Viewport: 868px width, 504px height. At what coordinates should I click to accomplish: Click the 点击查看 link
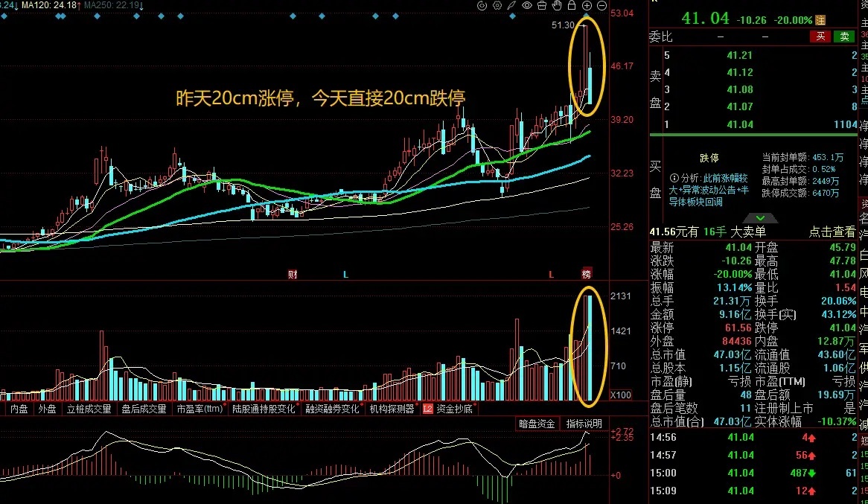pos(832,232)
